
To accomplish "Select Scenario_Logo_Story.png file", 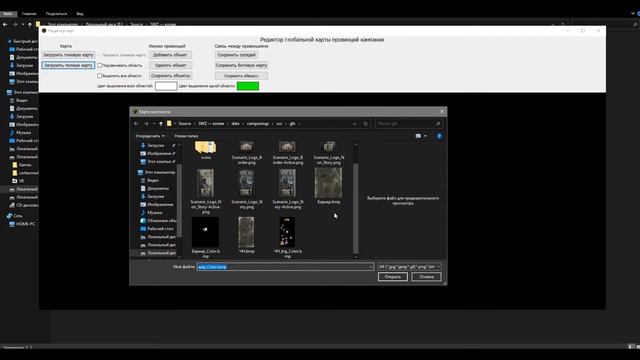I will (x=247, y=189).
